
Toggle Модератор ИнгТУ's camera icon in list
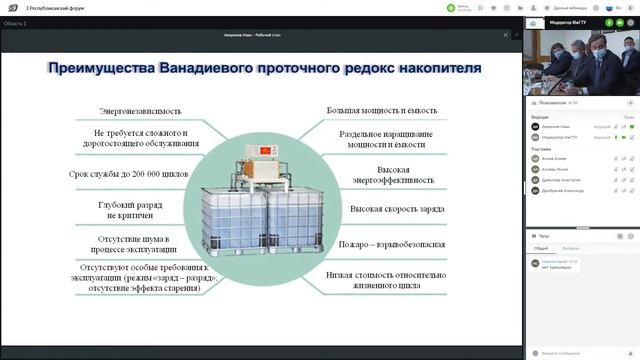tap(624, 138)
